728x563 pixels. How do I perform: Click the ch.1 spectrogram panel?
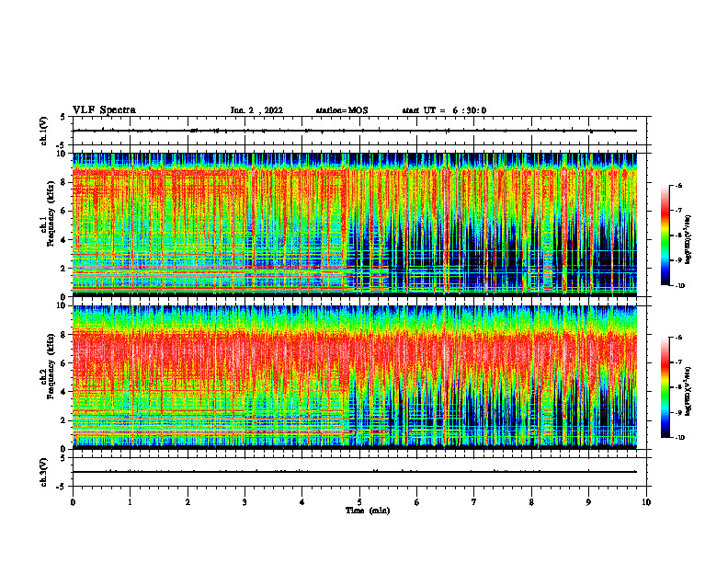coord(355,224)
